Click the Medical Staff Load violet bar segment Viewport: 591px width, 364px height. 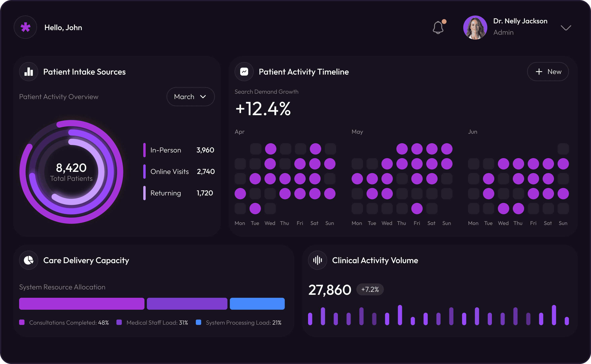pos(187,304)
